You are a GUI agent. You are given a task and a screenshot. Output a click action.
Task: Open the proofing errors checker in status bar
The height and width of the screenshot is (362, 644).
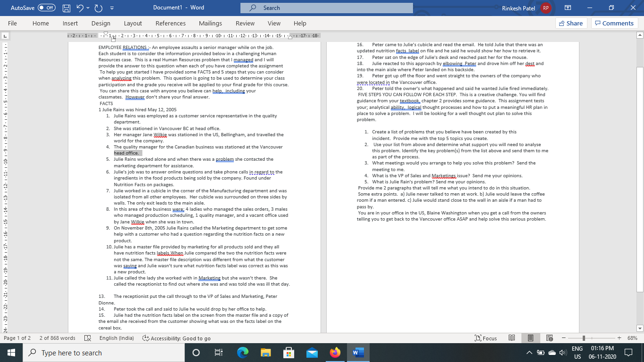pyautogui.click(x=86, y=338)
